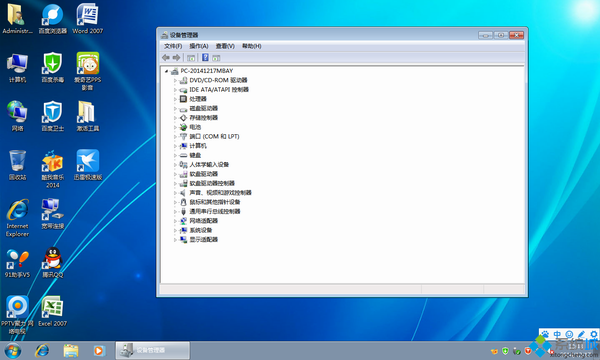Select the Excel 2007 desktop shortcut
The image size is (600, 360).
pyautogui.click(x=52, y=311)
